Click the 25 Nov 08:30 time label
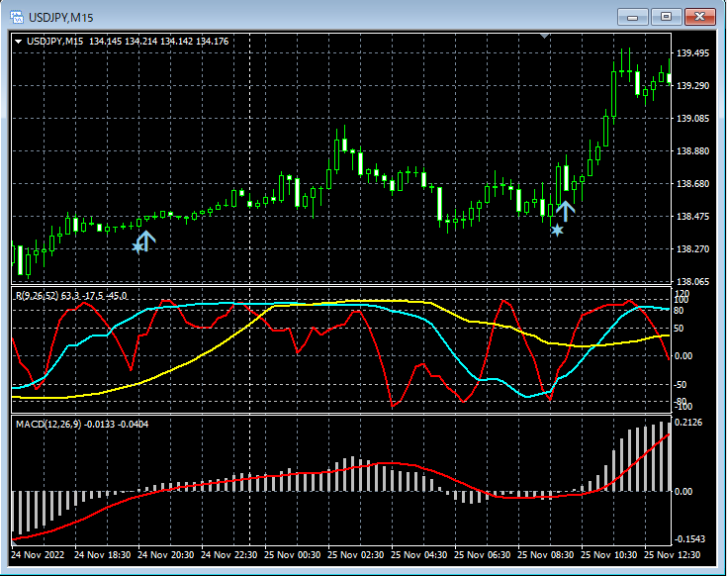 [x=546, y=554]
